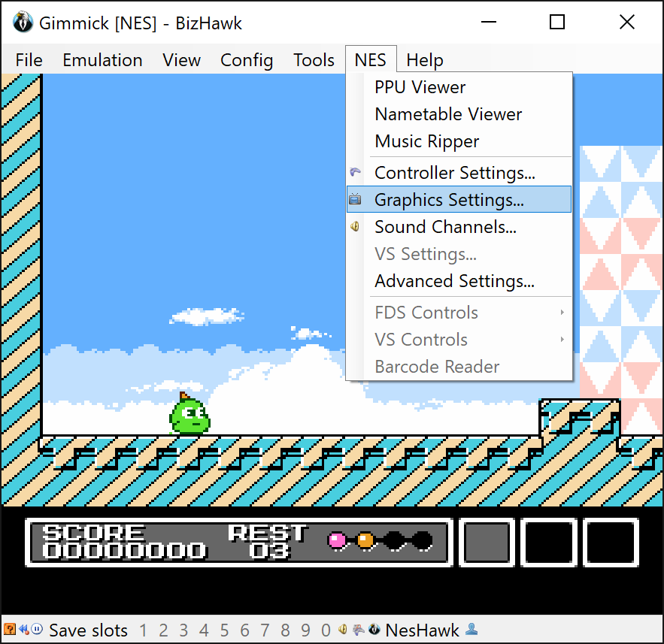Select save slot 3
Viewport: 664px width, 644px height.
point(183,630)
